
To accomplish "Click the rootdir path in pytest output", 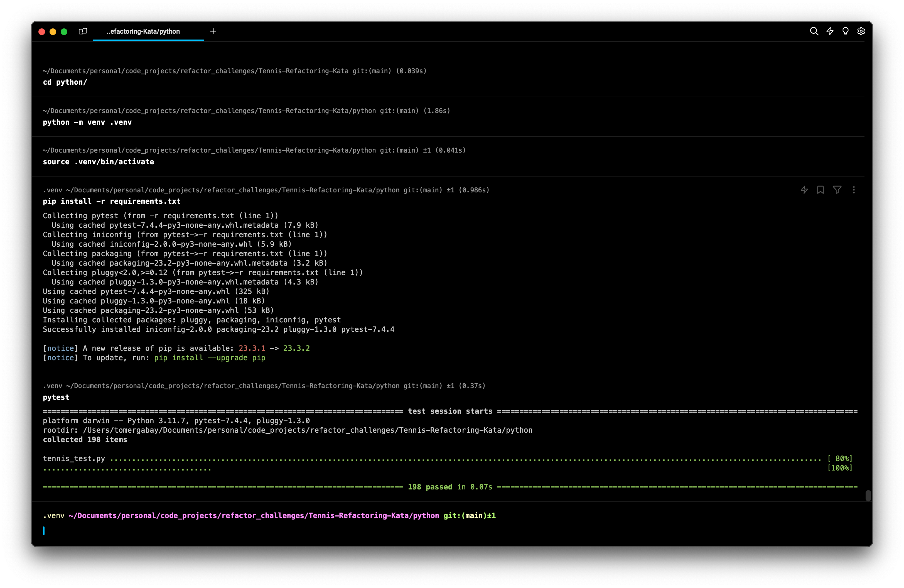I will point(307,430).
